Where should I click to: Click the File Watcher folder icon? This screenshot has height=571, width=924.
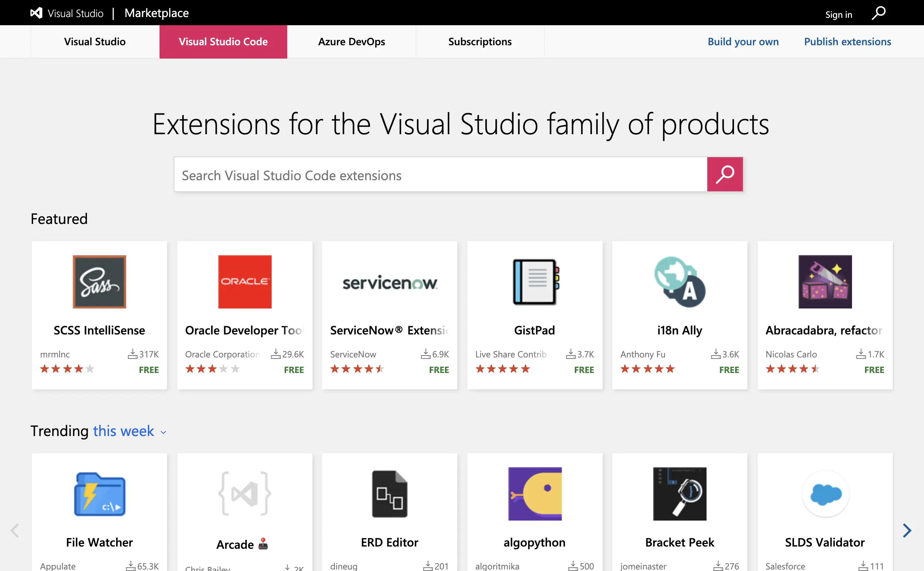pos(99,494)
